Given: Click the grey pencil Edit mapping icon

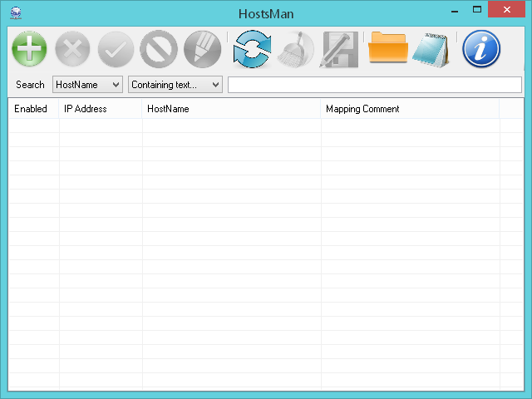Looking at the screenshot, I should click(202, 49).
